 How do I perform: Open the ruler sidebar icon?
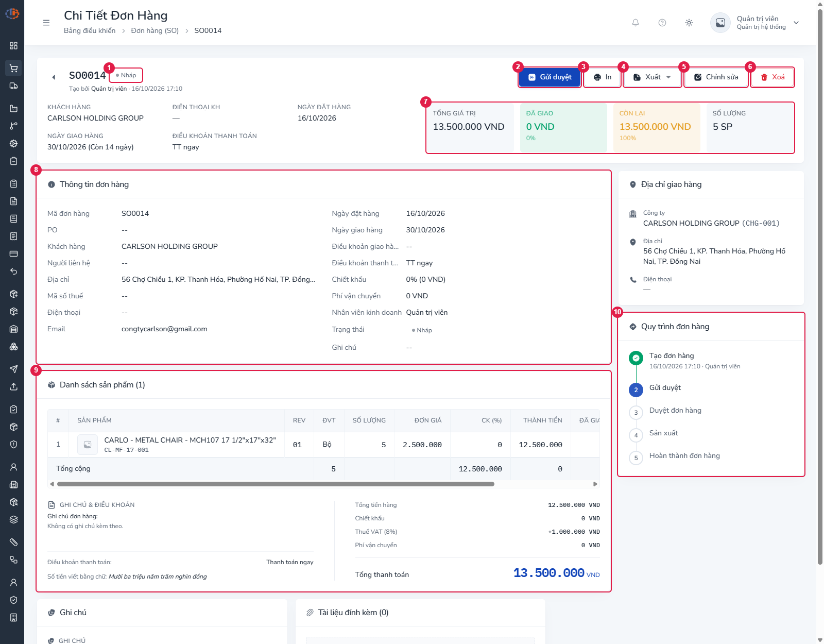click(x=13, y=542)
